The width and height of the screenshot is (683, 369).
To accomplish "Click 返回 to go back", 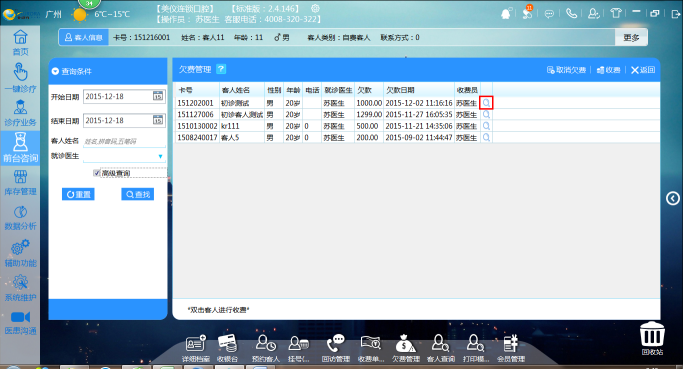I will click(x=643, y=70).
